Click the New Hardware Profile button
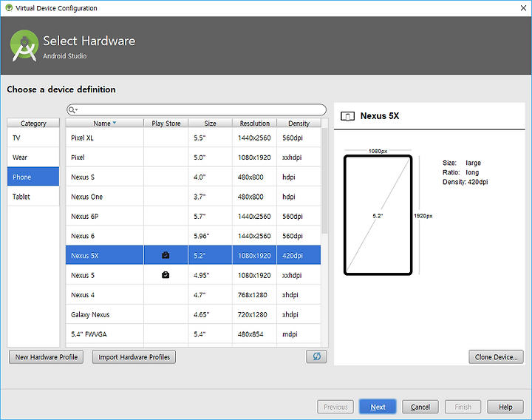 [x=46, y=357]
